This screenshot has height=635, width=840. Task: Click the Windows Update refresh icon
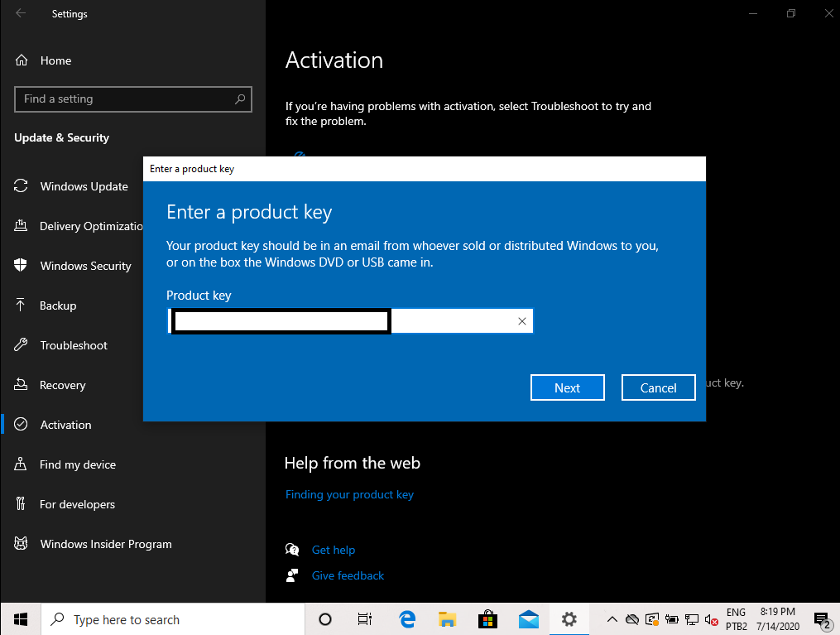pos(21,186)
